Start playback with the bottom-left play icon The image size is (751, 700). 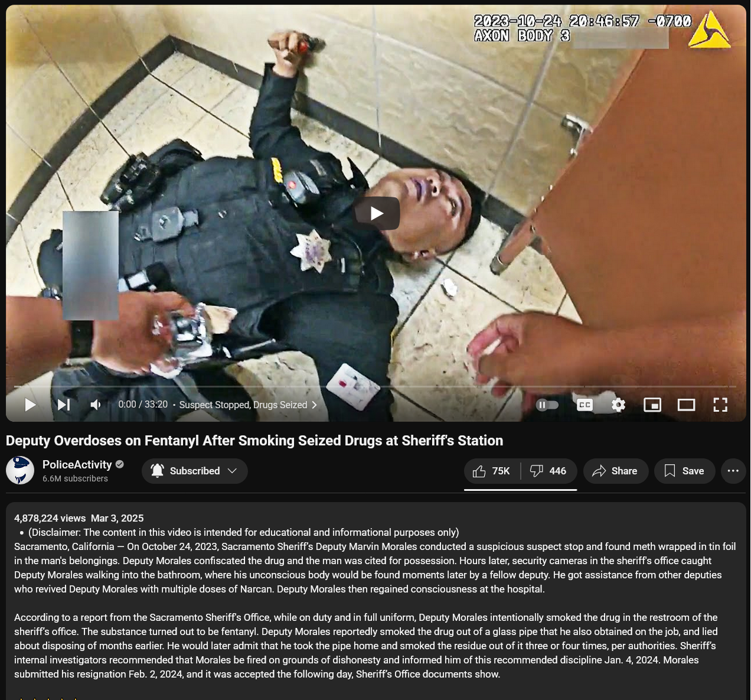(x=30, y=405)
